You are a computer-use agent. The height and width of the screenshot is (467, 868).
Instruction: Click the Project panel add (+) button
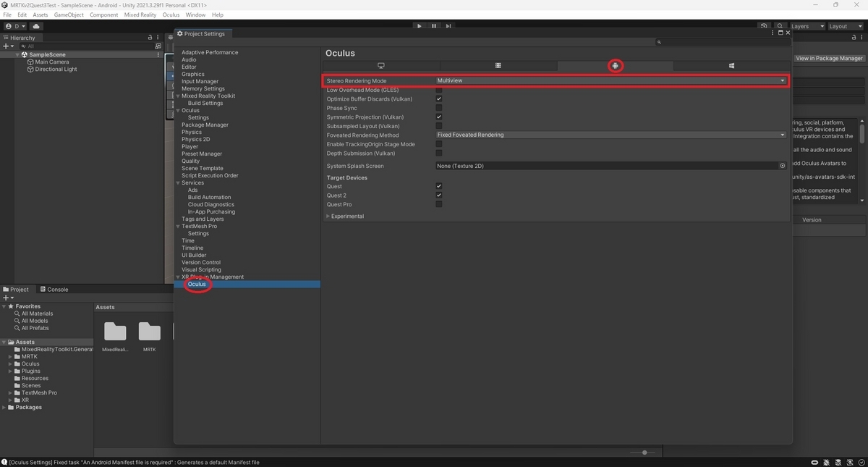tap(7, 298)
